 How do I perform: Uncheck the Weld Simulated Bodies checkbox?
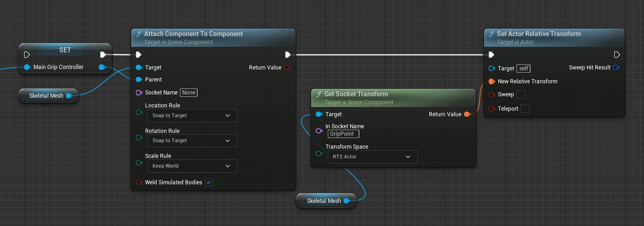point(209,182)
